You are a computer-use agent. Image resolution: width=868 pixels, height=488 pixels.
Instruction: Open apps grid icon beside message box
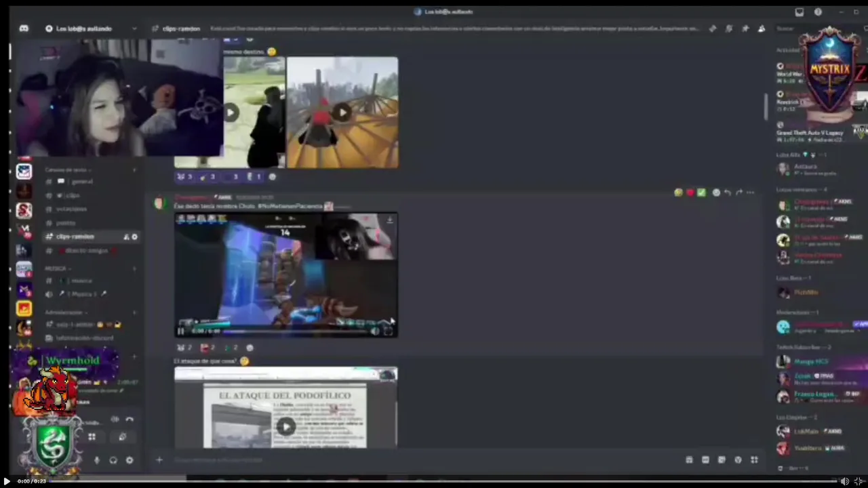coord(754,460)
